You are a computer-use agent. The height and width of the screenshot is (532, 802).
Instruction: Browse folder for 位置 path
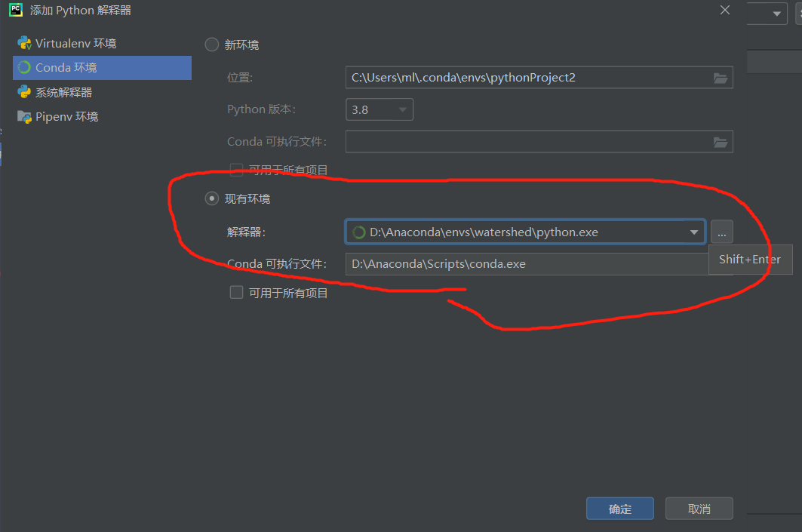coord(721,78)
